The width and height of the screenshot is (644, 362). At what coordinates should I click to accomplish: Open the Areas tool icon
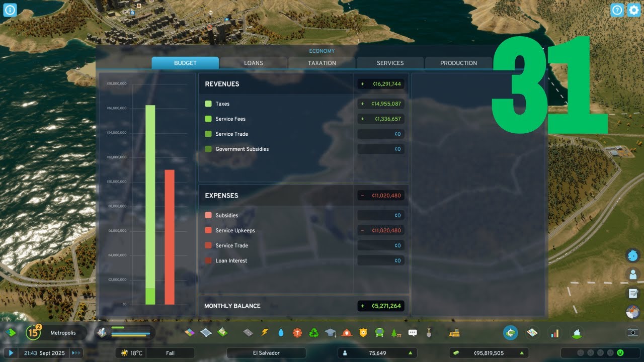pyautogui.click(x=206, y=332)
